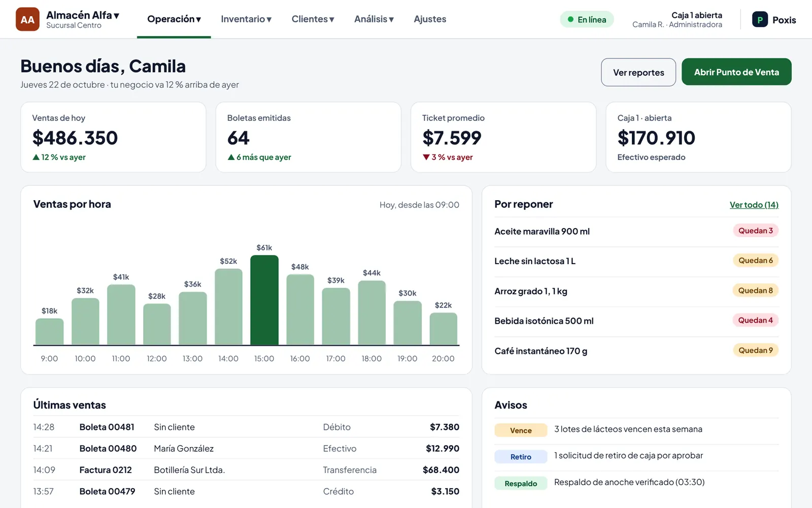Click the Quedan 4 badge

click(x=756, y=320)
